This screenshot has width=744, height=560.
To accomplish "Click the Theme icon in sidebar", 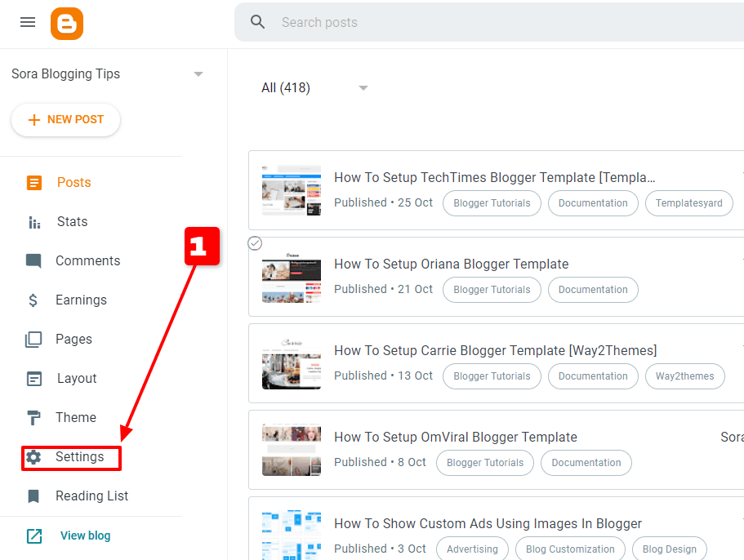I will (x=33, y=417).
